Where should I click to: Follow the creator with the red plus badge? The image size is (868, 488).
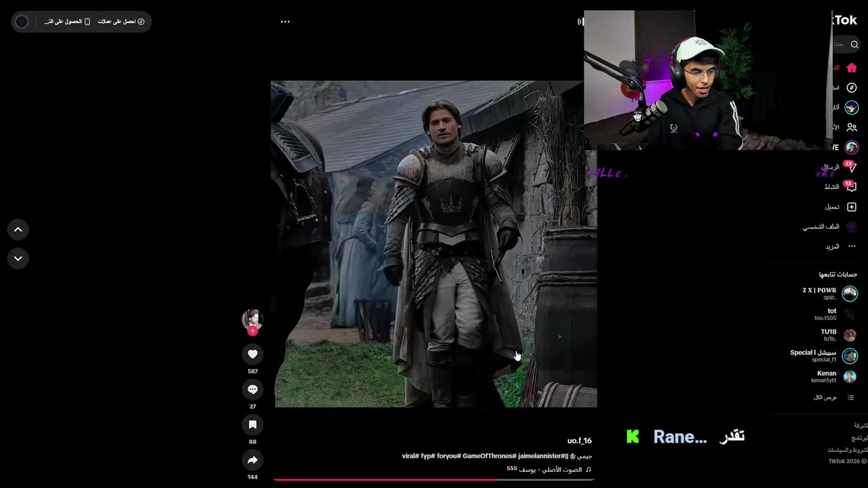pyautogui.click(x=252, y=331)
